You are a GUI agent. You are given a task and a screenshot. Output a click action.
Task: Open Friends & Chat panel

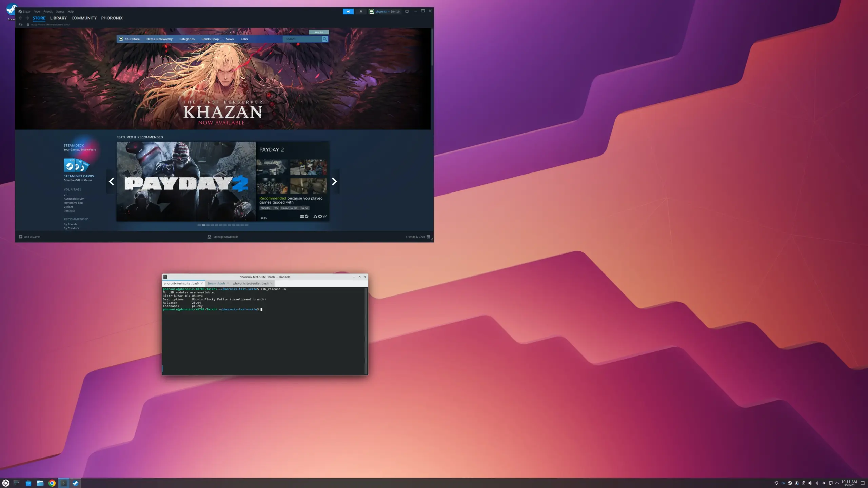click(416, 237)
